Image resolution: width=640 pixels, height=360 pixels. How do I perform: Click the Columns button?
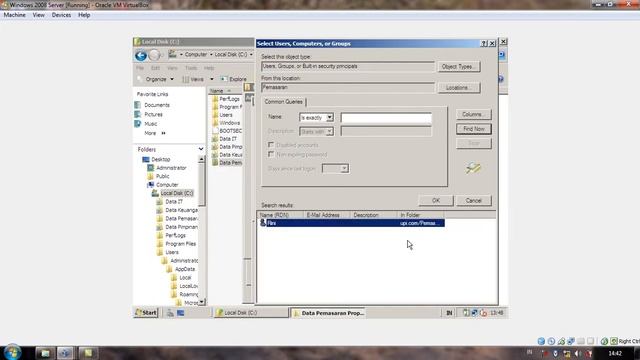tap(473, 114)
